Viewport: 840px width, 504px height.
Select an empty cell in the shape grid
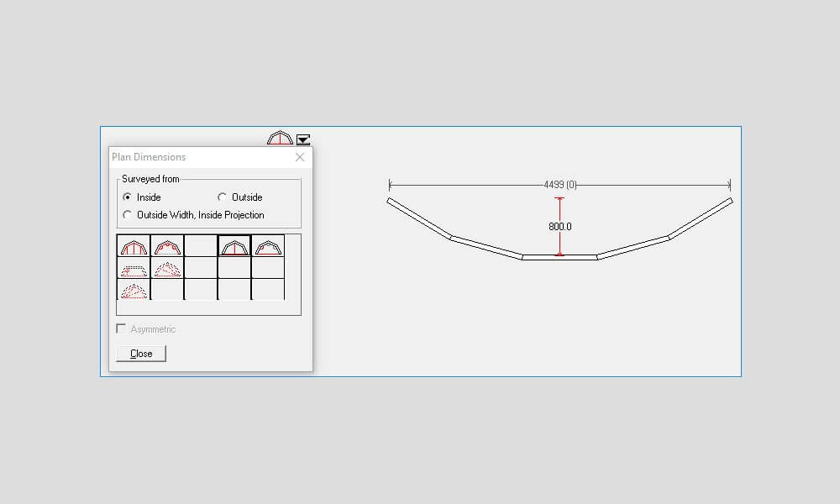coord(200,246)
